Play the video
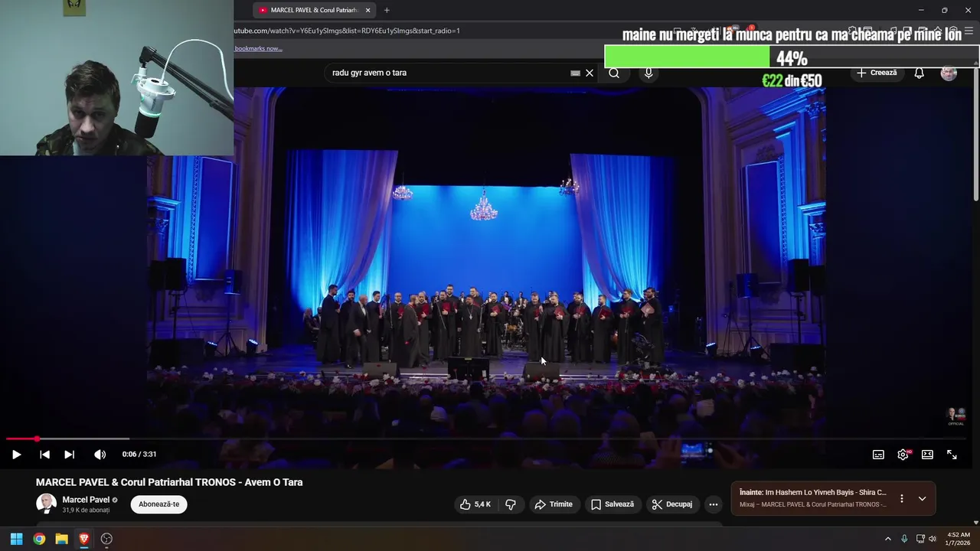Viewport: 980px width, 551px height. tap(16, 455)
